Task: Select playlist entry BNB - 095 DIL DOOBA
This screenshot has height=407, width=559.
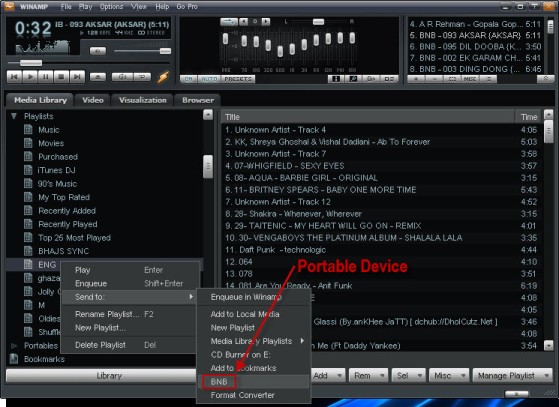Action: point(475,47)
